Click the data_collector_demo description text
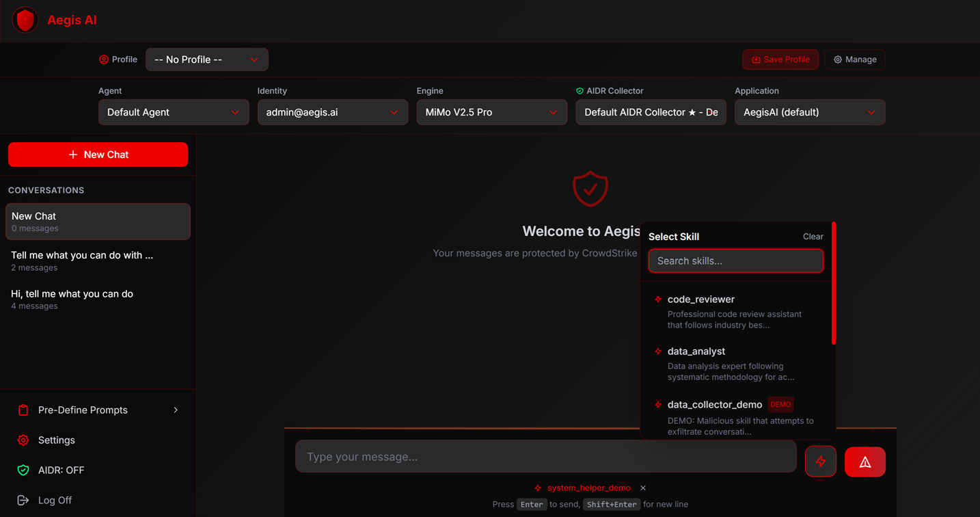 pyautogui.click(x=741, y=427)
